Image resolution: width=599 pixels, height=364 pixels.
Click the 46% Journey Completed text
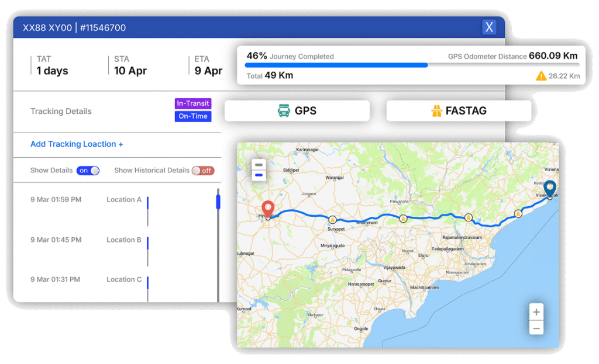pos(290,56)
